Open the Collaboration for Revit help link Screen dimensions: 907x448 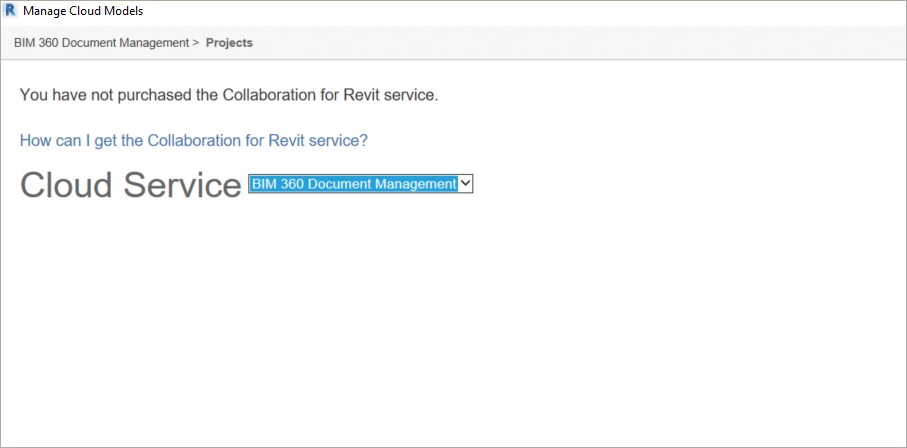pos(193,141)
